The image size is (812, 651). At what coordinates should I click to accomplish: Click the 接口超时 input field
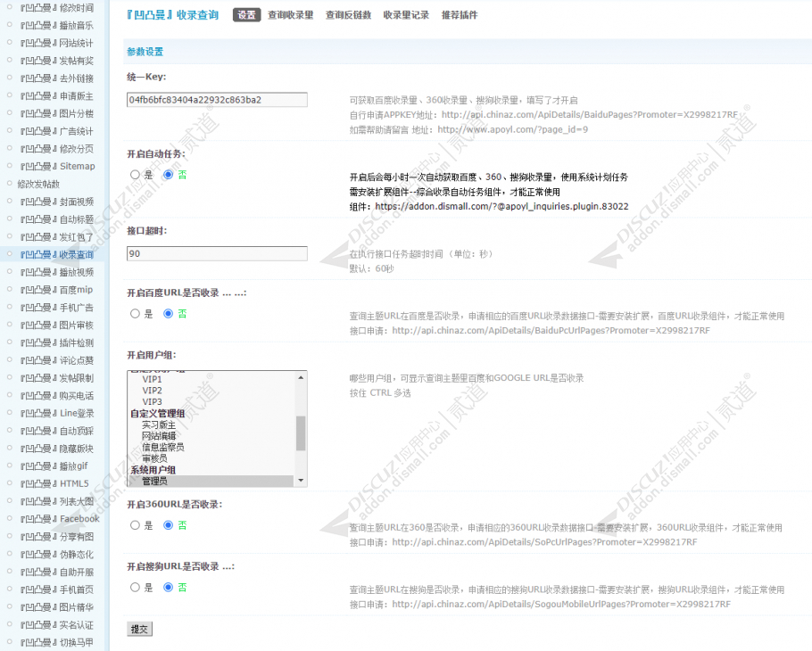coord(217,253)
